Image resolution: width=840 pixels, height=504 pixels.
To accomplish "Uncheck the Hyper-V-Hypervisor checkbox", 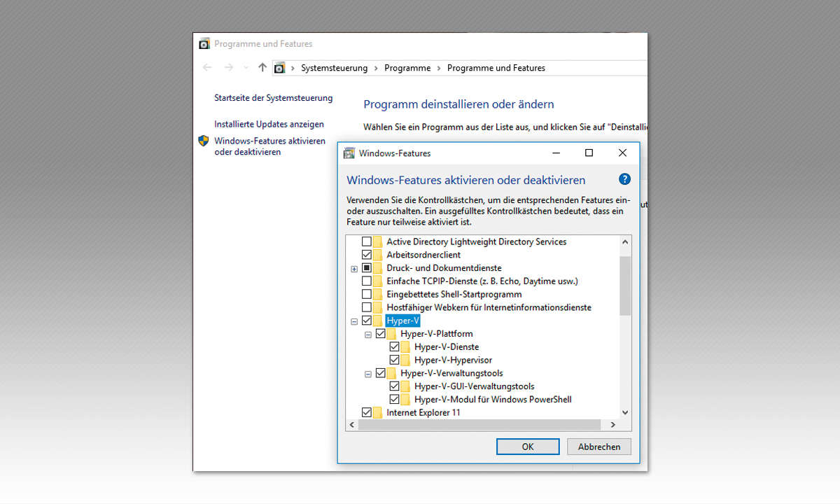I will pyautogui.click(x=395, y=360).
